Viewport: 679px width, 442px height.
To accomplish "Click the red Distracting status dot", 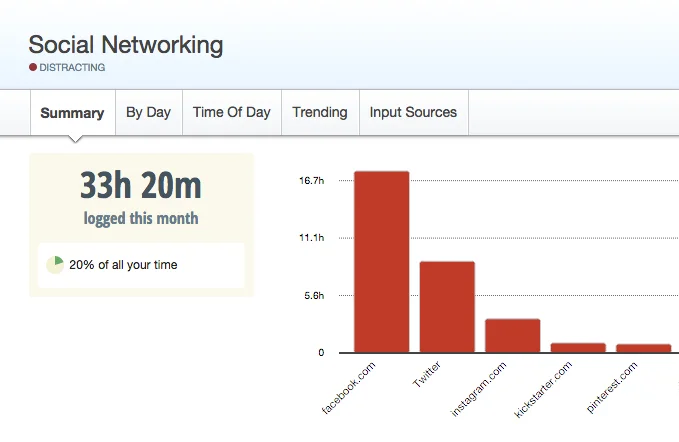I will click(33, 67).
